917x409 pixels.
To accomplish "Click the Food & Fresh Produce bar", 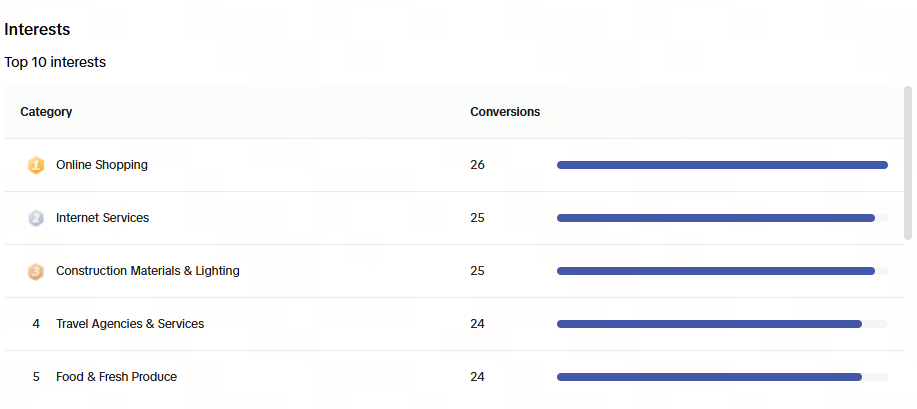I will click(722, 377).
